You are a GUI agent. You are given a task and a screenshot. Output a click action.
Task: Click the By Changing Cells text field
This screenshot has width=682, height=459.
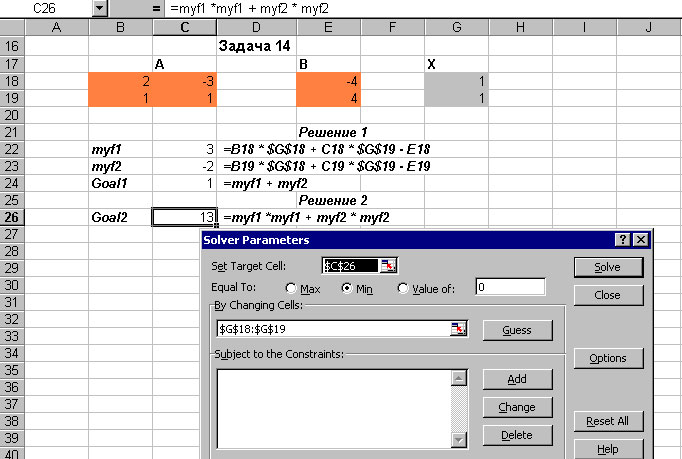(x=332, y=329)
